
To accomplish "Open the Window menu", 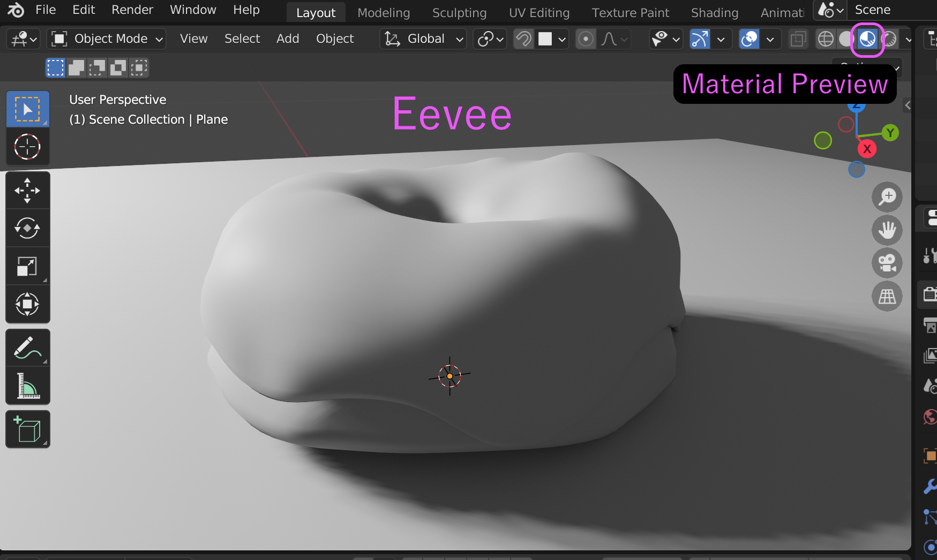I will (x=193, y=10).
